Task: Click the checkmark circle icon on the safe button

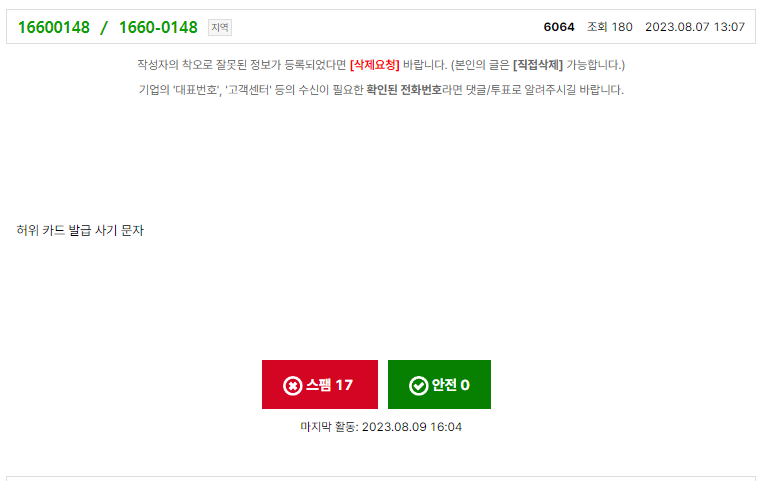Action: pos(418,386)
